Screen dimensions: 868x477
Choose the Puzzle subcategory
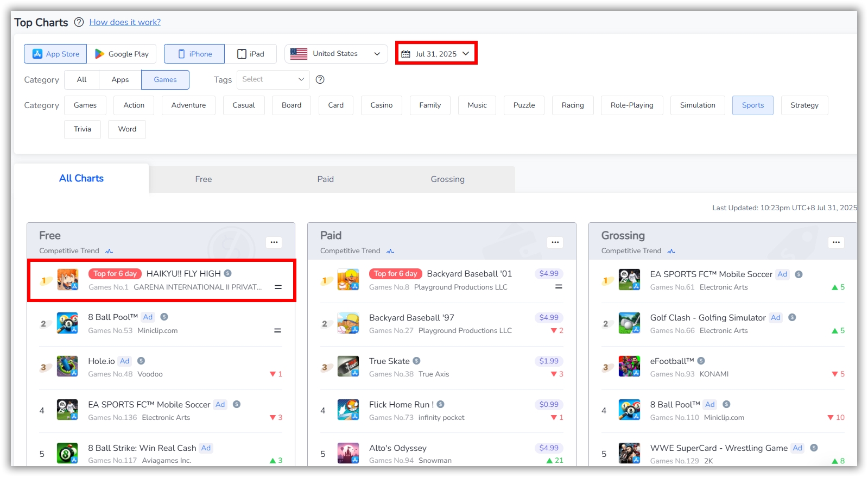(x=524, y=105)
